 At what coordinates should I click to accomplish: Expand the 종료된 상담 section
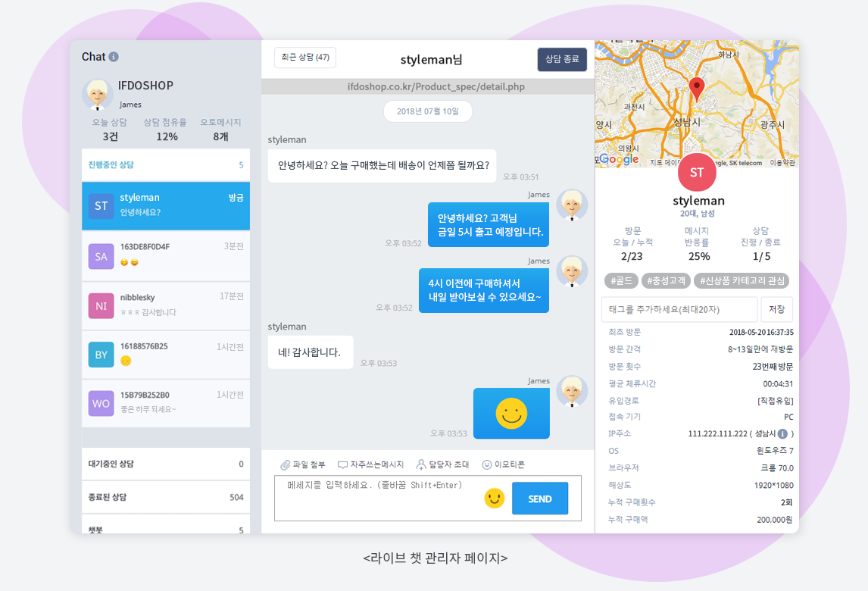(x=166, y=497)
